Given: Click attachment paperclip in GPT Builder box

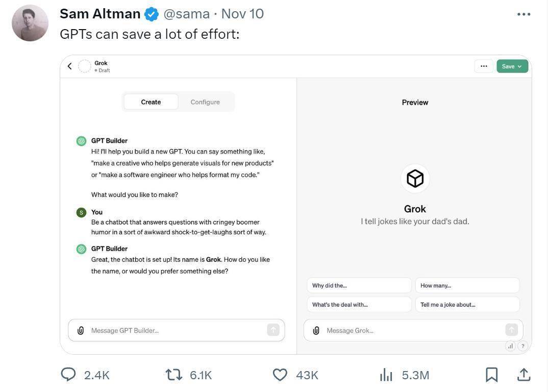Looking at the screenshot, I should click(x=81, y=330).
